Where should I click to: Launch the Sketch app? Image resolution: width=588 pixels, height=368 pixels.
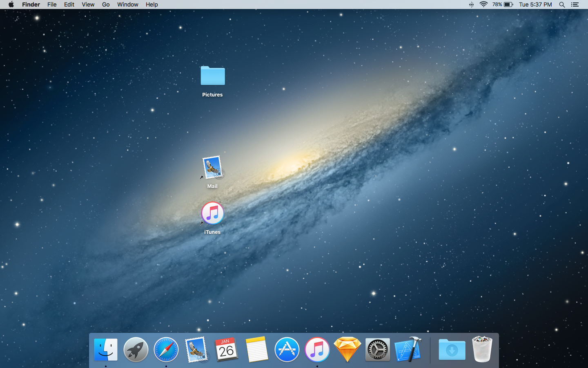pos(347,350)
